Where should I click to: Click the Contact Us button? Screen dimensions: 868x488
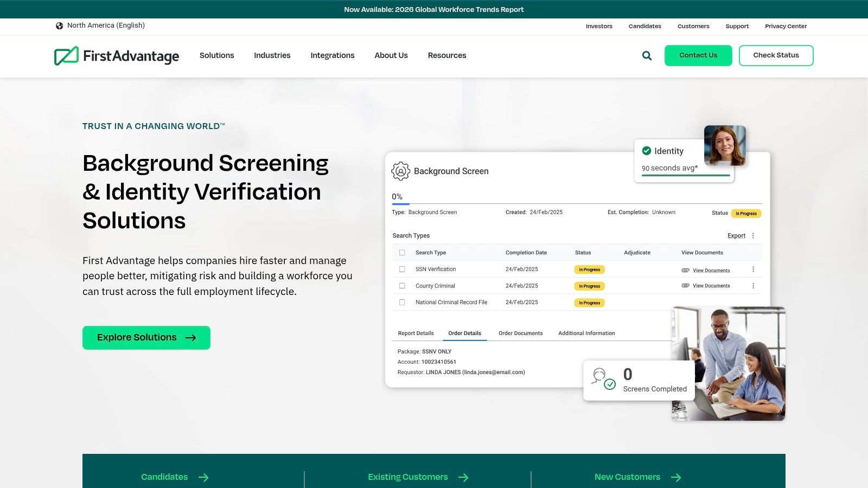click(698, 55)
